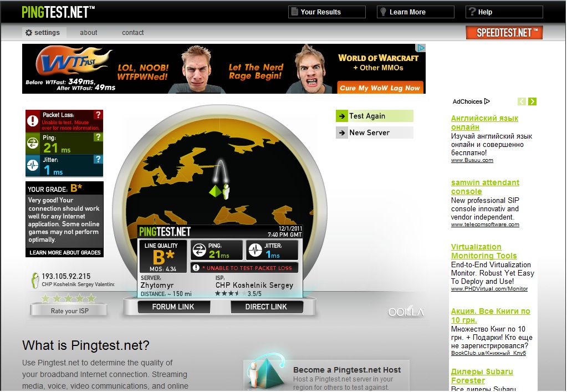Click the ISP name CHP Koshelnik Sergey
The width and height of the screenshot is (567, 392).
coord(254,285)
